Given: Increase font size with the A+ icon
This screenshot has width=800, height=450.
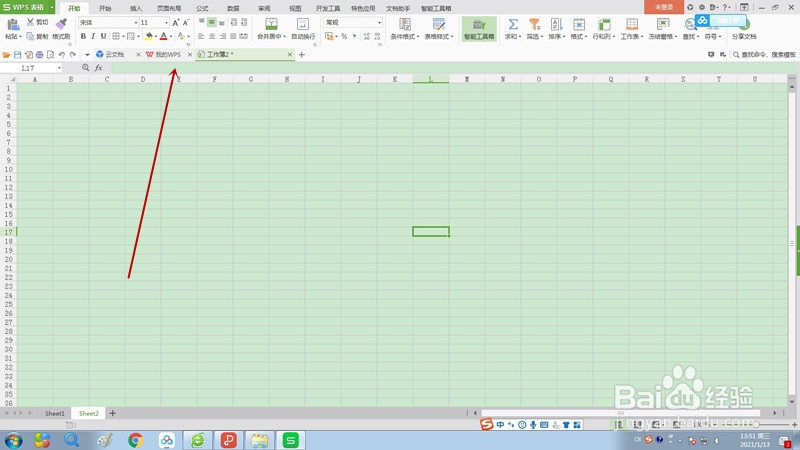Looking at the screenshot, I should point(176,22).
